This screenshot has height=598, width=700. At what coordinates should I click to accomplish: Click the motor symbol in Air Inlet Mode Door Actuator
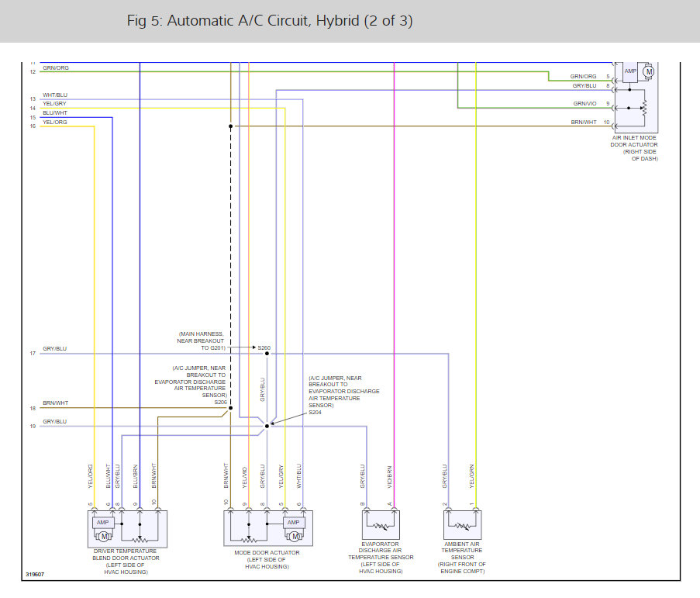click(649, 71)
